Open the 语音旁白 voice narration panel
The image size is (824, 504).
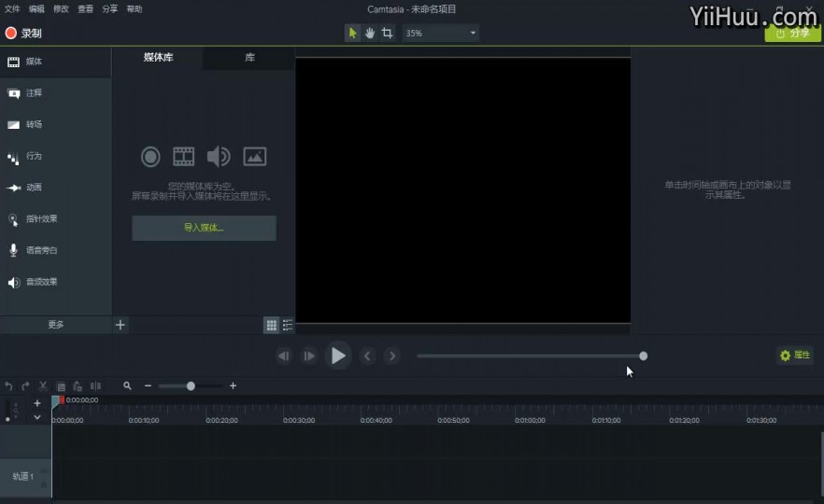pyautogui.click(x=56, y=251)
